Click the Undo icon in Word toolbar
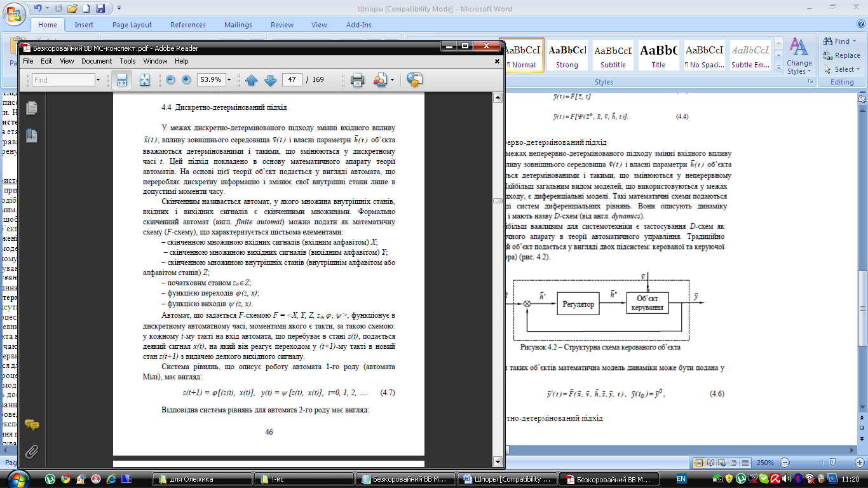 (37, 9)
